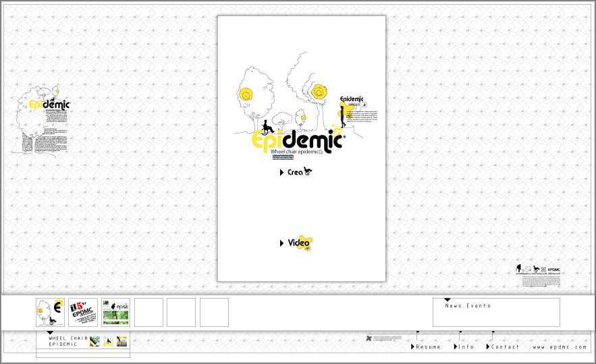This screenshot has height=364, width=596.
Task: Visit the www.epdmc.com link
Action: click(560, 347)
